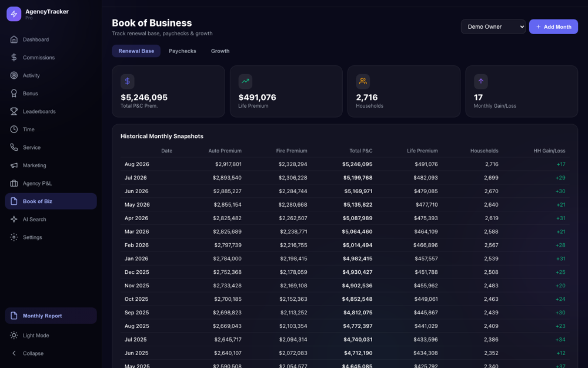Click the people icon on Households card
This screenshot has height=368, width=588.
[363, 81]
